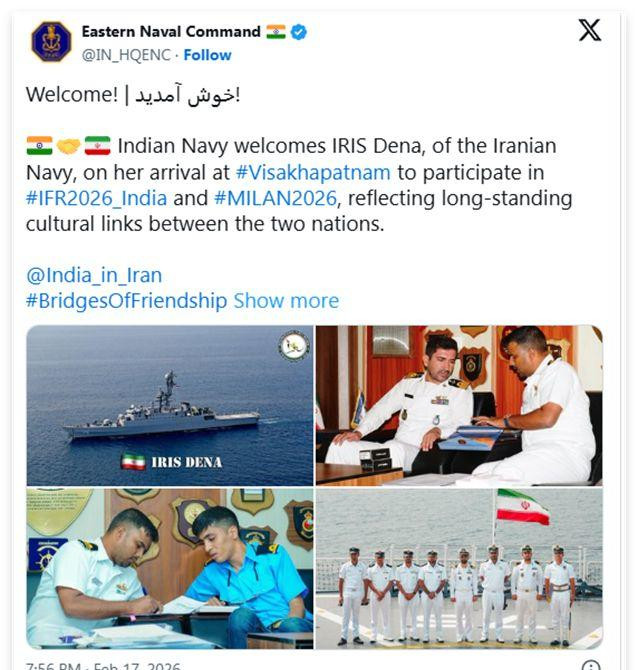This screenshot has height=670, width=638.
Task: Click the Indian flag emoji beside account name
Action: tap(276, 32)
